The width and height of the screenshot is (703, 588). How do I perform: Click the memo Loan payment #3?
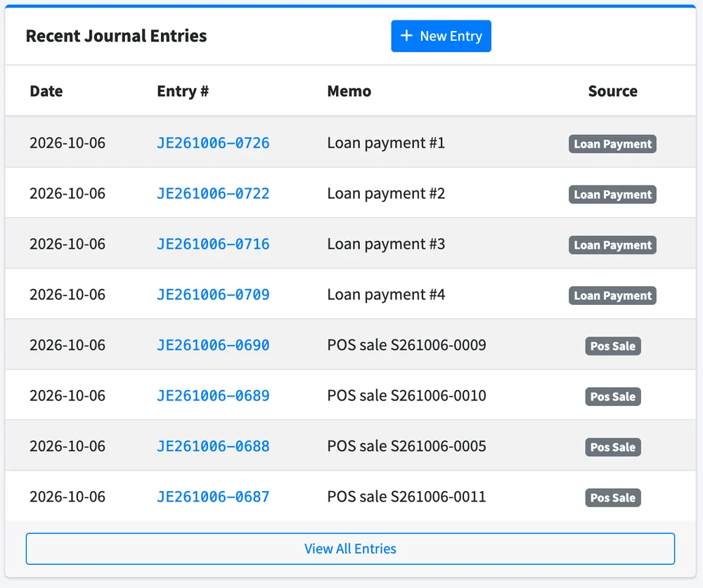(x=386, y=244)
